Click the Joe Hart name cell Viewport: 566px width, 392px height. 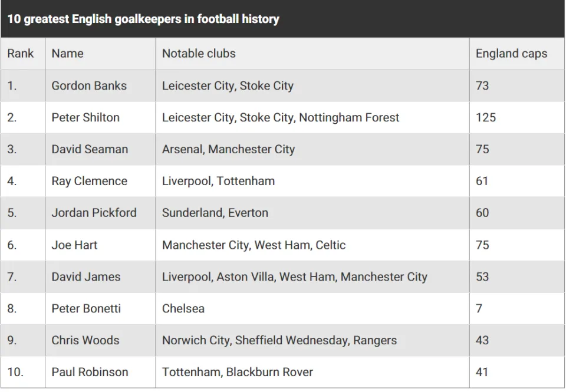(x=100, y=245)
